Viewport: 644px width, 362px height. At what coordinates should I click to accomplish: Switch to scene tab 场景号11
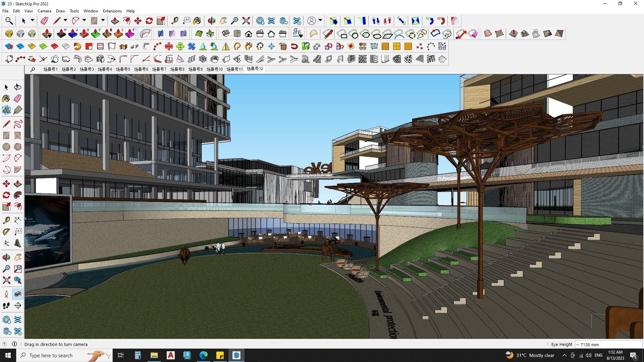click(234, 69)
